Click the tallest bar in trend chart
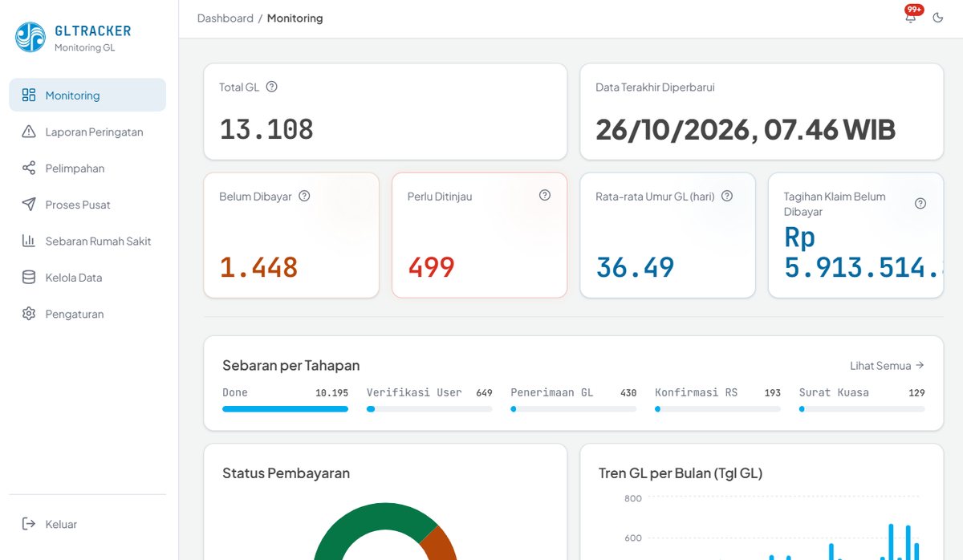This screenshot has width=963, height=560. (x=891, y=542)
